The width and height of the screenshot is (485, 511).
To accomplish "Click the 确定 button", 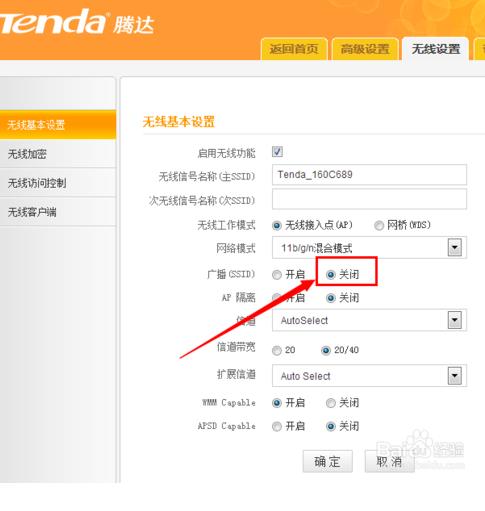I will (327, 461).
